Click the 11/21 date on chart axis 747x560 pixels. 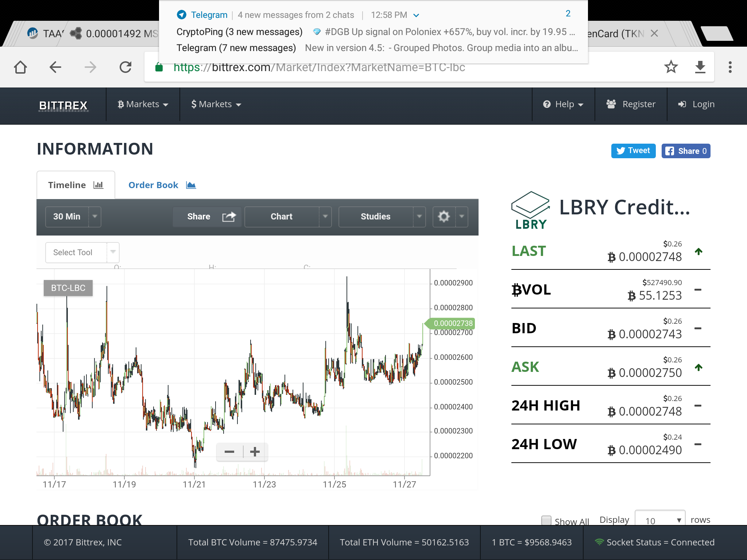pyautogui.click(x=194, y=485)
